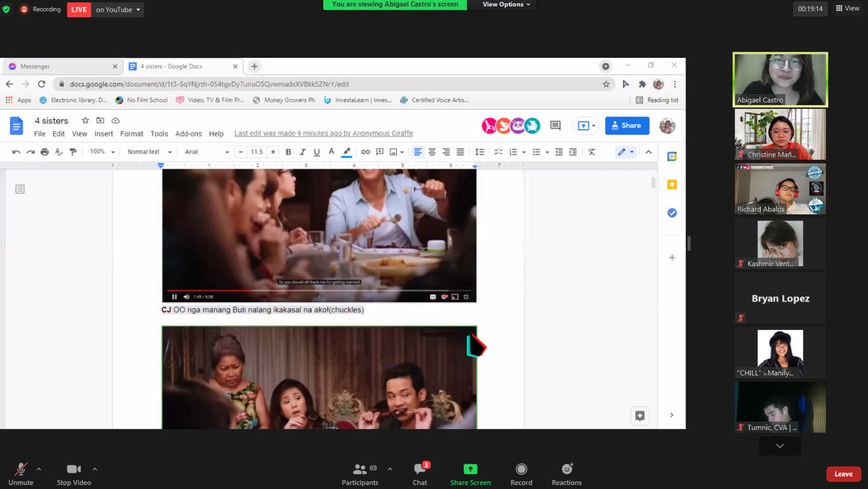Toggle bold formatting
Image resolution: width=868 pixels, height=489 pixels.
[x=288, y=152]
